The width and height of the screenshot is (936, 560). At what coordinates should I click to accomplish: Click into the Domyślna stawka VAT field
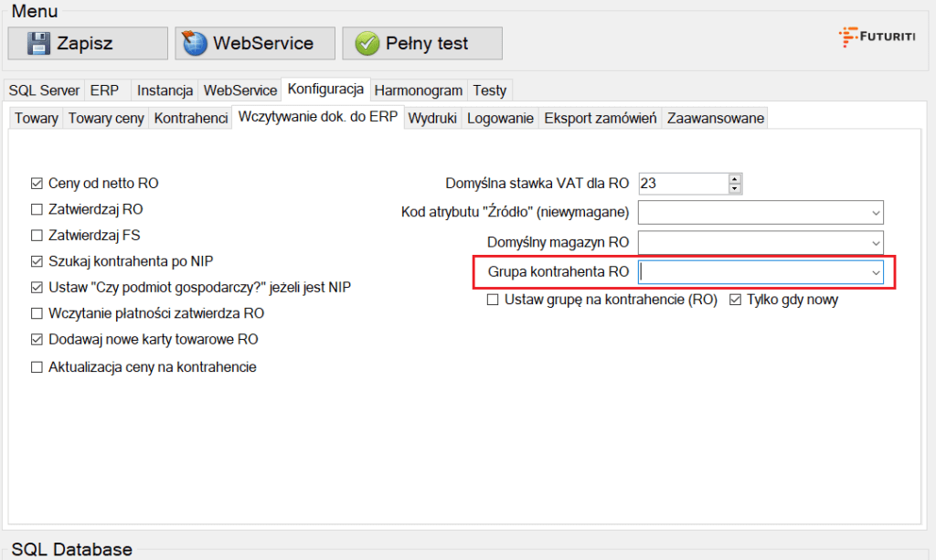coord(682,184)
